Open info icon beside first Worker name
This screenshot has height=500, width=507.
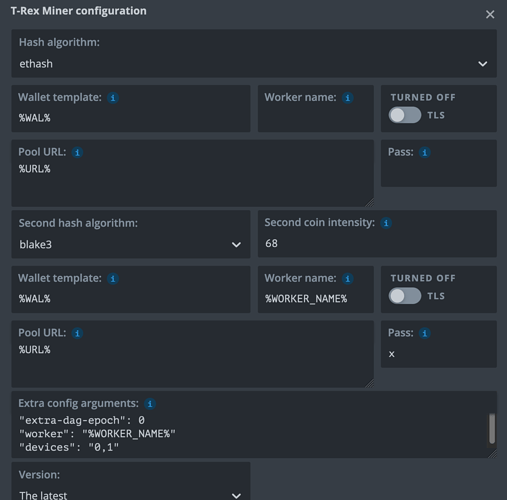tap(348, 98)
